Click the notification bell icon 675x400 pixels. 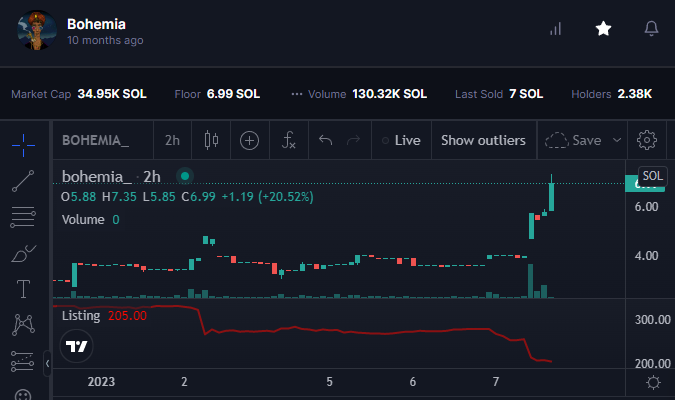[651, 29]
